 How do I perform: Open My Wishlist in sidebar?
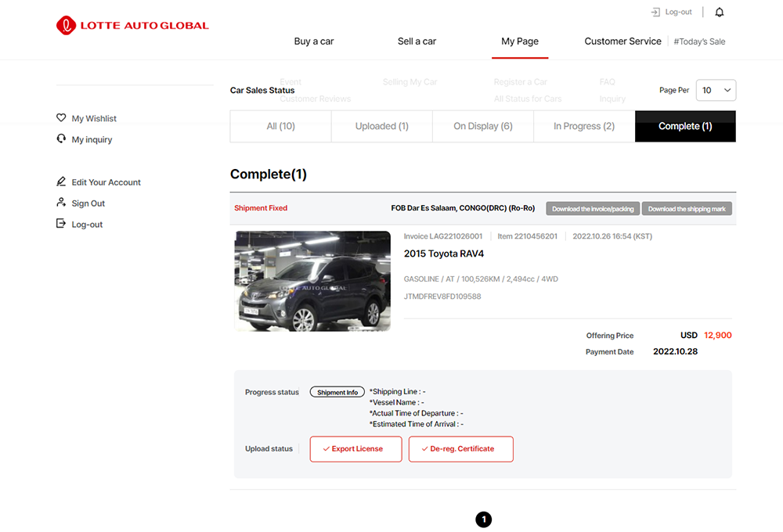pyautogui.click(x=94, y=118)
